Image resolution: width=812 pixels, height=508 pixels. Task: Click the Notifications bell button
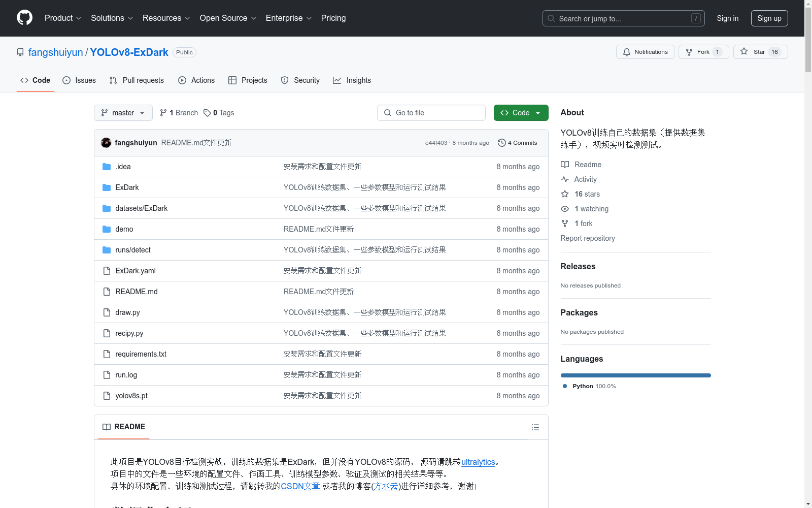click(645, 52)
